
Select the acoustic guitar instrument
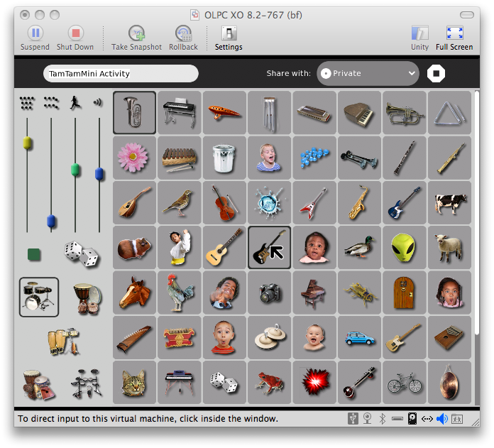pos(224,248)
